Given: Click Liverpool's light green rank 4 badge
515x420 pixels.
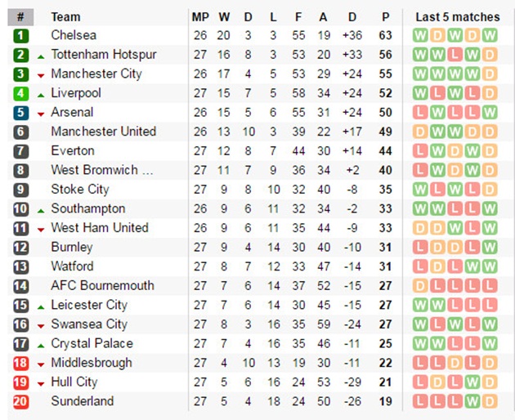Looking at the screenshot, I should [x=20, y=94].
